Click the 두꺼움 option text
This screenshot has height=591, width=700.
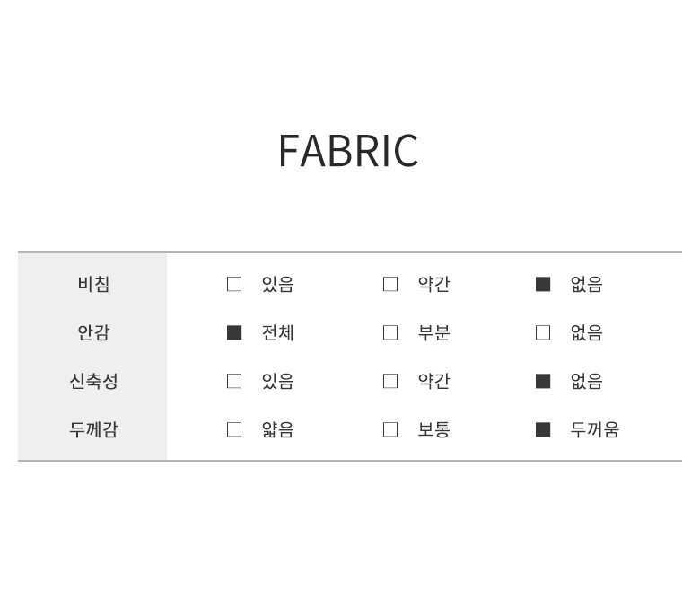(x=594, y=429)
